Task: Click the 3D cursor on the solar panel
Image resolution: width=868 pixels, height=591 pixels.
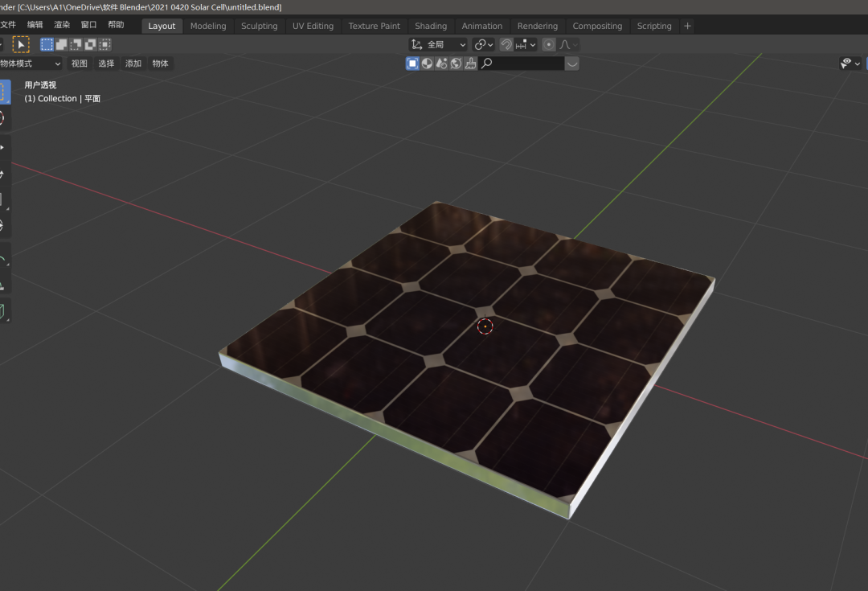Action: coord(485,326)
